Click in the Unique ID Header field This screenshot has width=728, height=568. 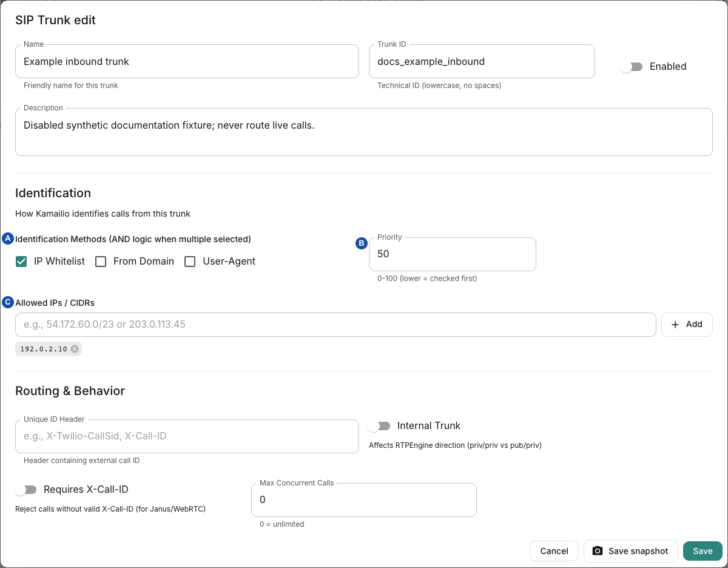(x=187, y=436)
